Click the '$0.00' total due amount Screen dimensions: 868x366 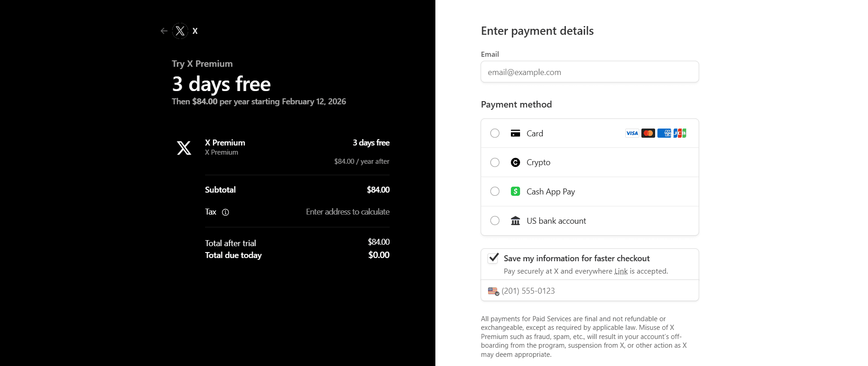tap(379, 255)
